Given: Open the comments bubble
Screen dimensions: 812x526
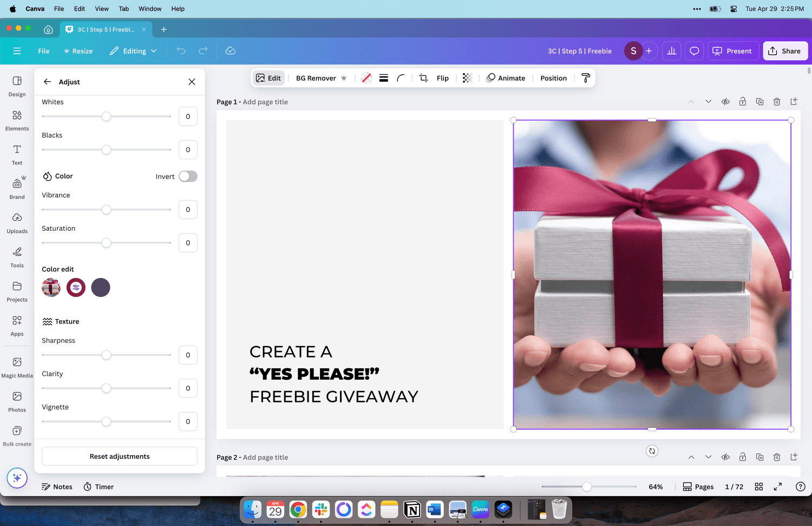Looking at the screenshot, I should coord(694,51).
